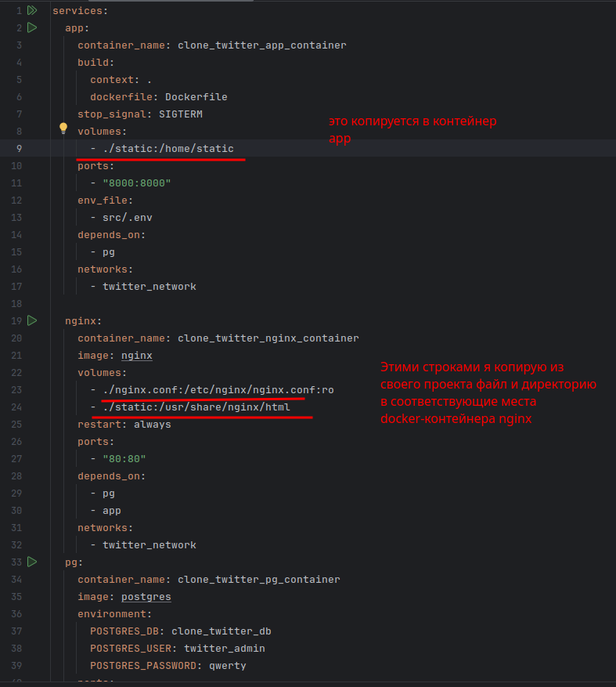
Task: Click the 'src/.env' entry
Action: pos(128,217)
